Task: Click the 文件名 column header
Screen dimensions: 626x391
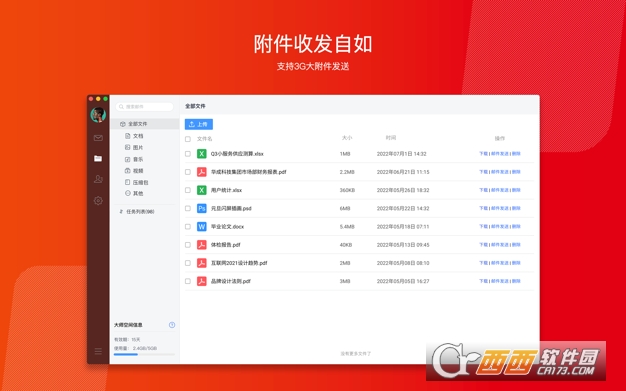Action: point(204,139)
